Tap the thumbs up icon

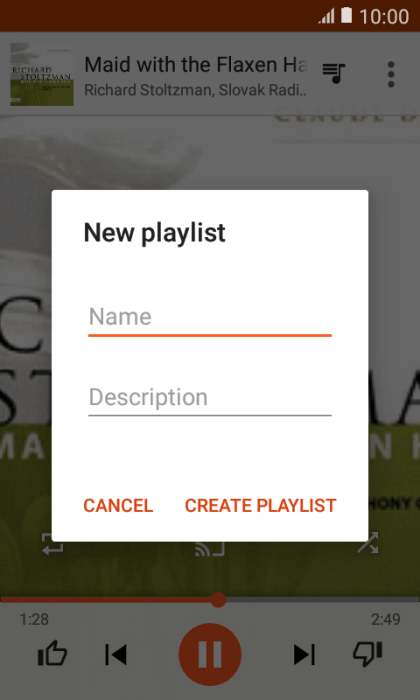click(x=52, y=654)
